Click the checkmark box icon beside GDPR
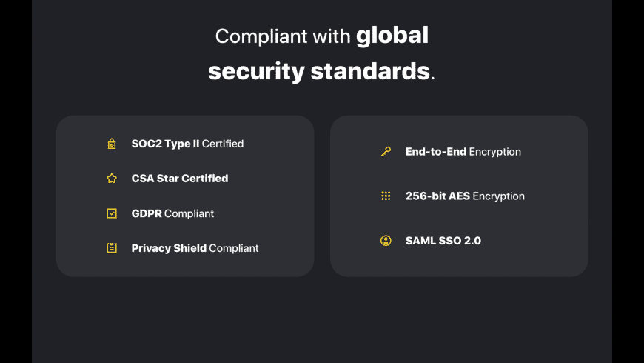 tap(112, 213)
